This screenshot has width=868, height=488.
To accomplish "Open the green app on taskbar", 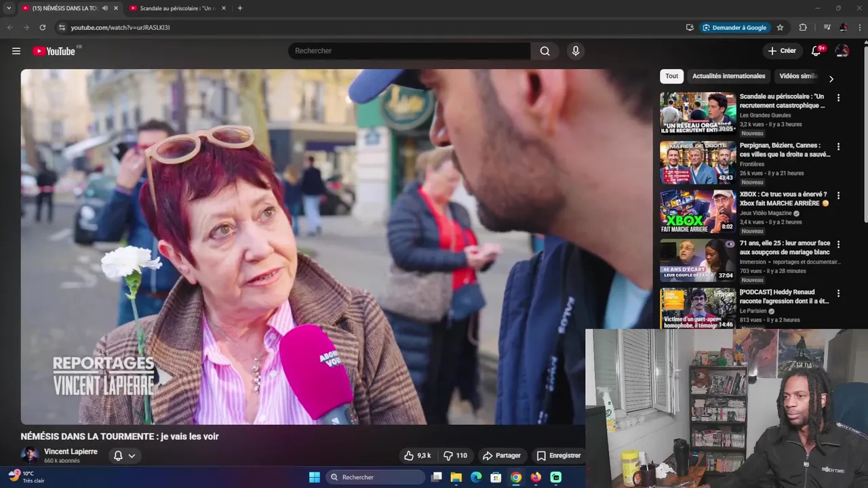I will coord(556,477).
